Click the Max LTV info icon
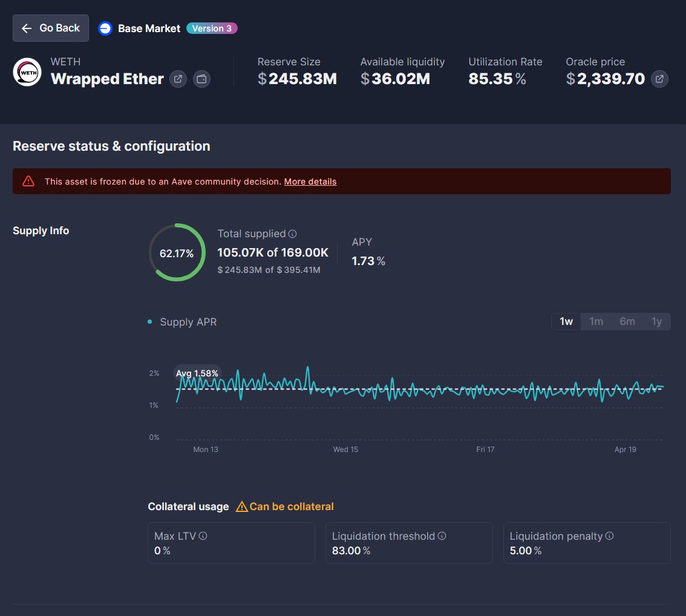Image resolution: width=686 pixels, height=616 pixels. click(203, 536)
